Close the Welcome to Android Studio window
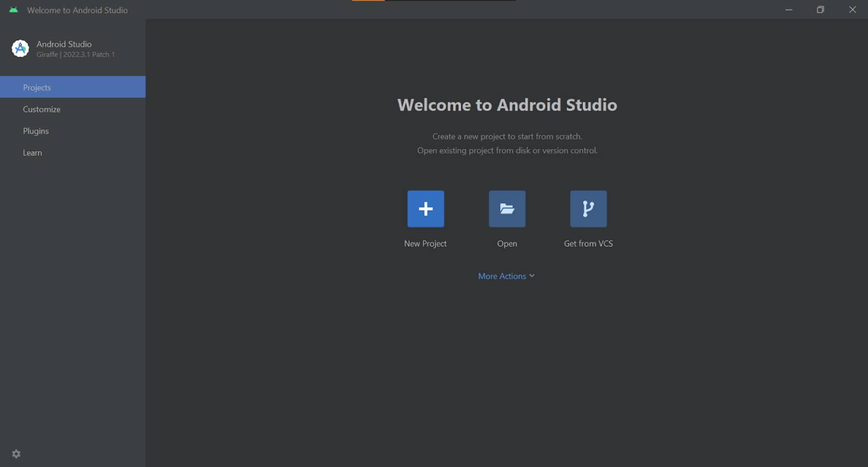This screenshot has height=467, width=868. [852, 10]
